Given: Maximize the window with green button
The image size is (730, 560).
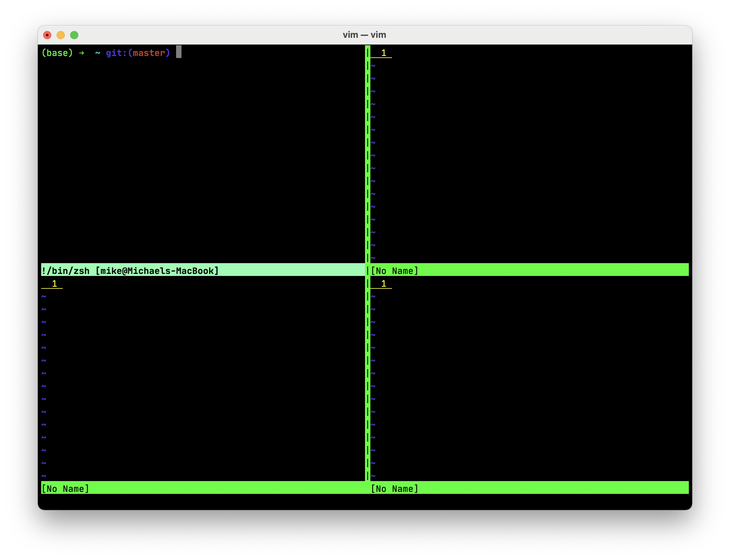Looking at the screenshot, I should [x=74, y=35].
